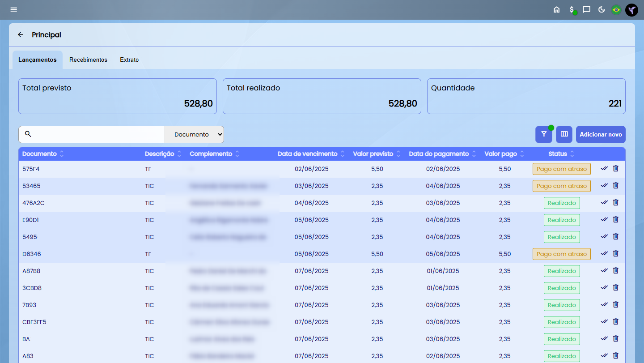Delete document 3CBD8 row
Viewport: 644px width, 363px height.
coord(616,287)
